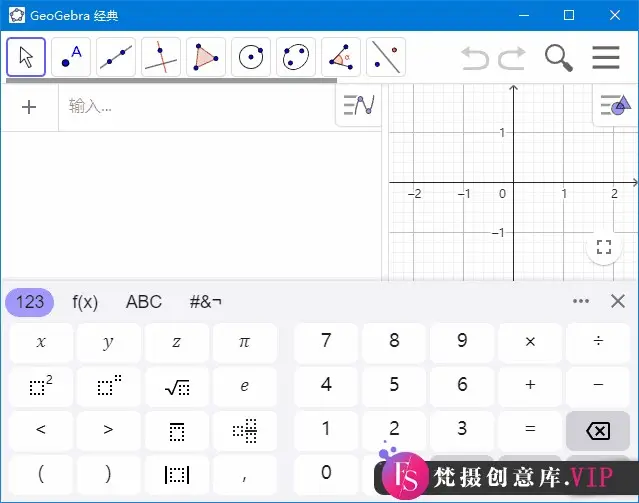Click the toolbar horizontal scrollbar
This screenshot has height=503, width=639.
click(x=172, y=81)
